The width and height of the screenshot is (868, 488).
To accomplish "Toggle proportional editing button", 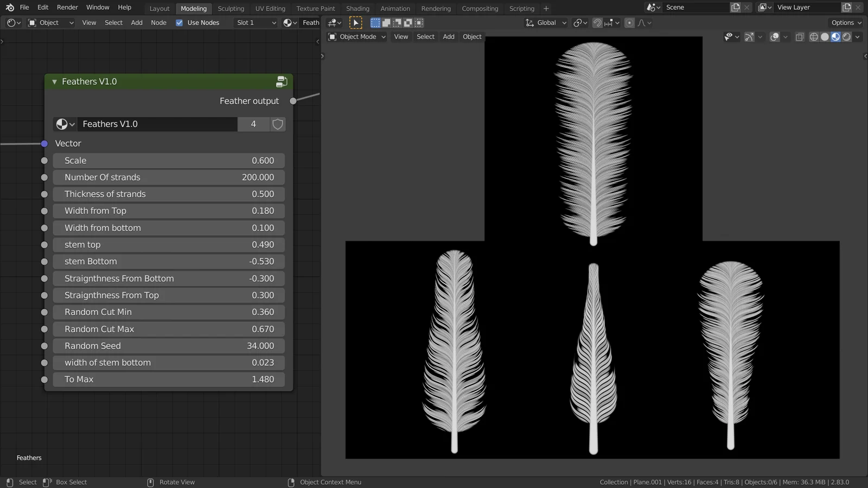I will (629, 23).
